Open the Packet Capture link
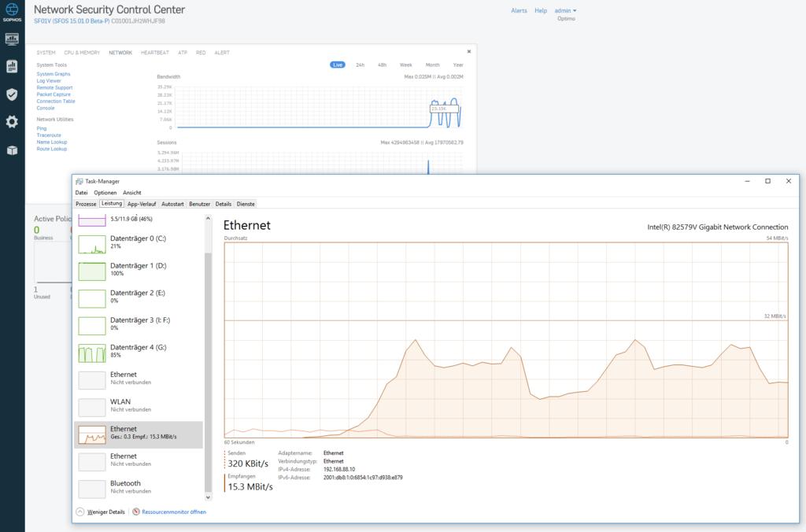Image resolution: width=806 pixels, height=532 pixels. tap(54, 94)
